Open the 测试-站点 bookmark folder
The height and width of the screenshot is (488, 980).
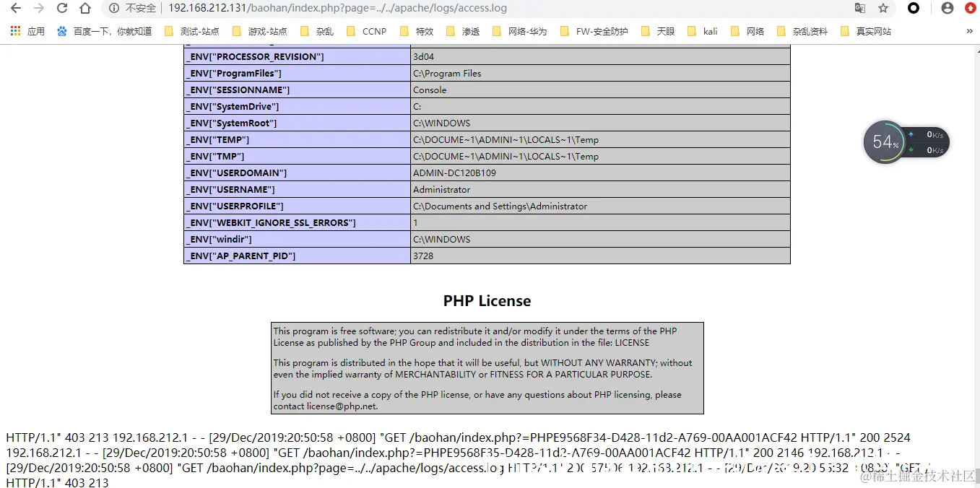[x=191, y=31]
